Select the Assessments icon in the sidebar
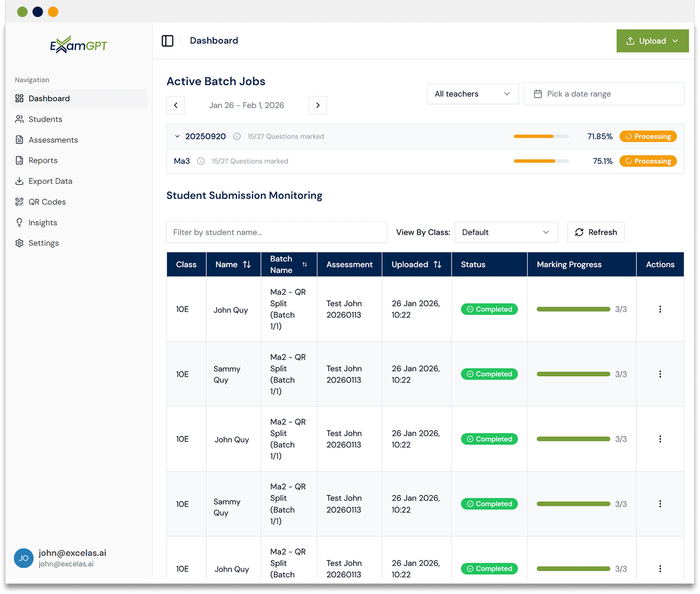The height and width of the screenshot is (594, 700). pos(18,139)
